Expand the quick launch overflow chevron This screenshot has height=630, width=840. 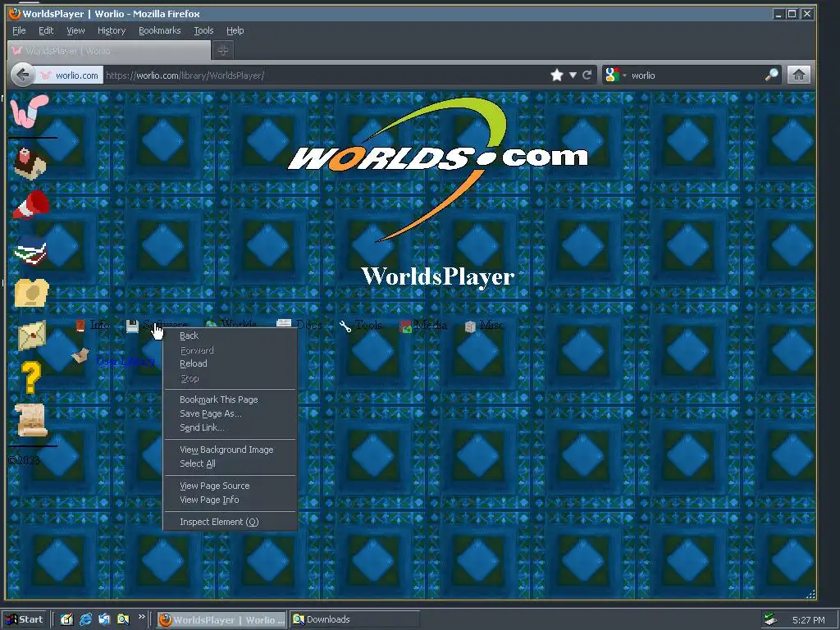[141, 617]
